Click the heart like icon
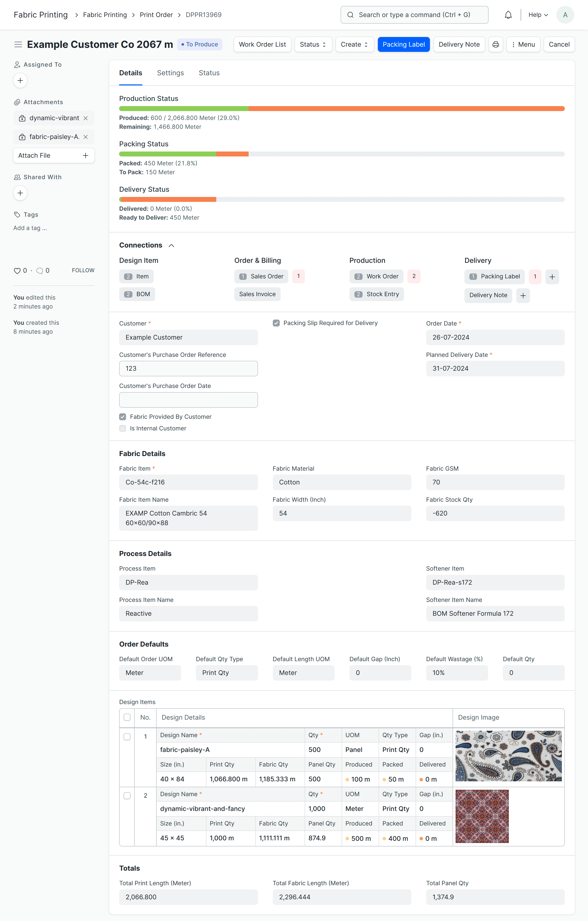588x921 pixels. [17, 271]
